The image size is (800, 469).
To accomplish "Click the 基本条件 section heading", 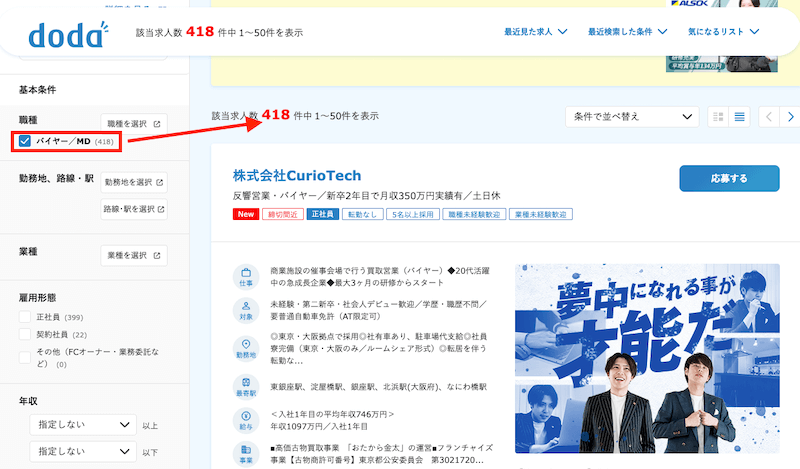I will [x=37, y=90].
